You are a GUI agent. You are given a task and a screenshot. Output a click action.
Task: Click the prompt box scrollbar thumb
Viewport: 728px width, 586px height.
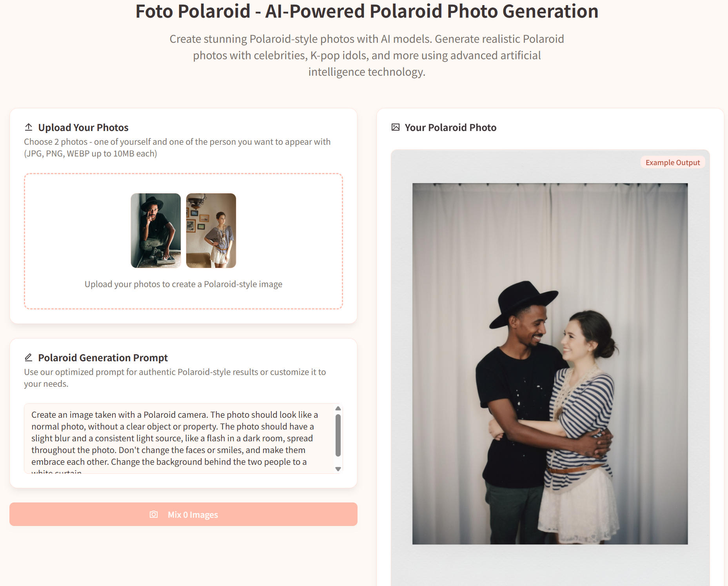[x=338, y=435]
